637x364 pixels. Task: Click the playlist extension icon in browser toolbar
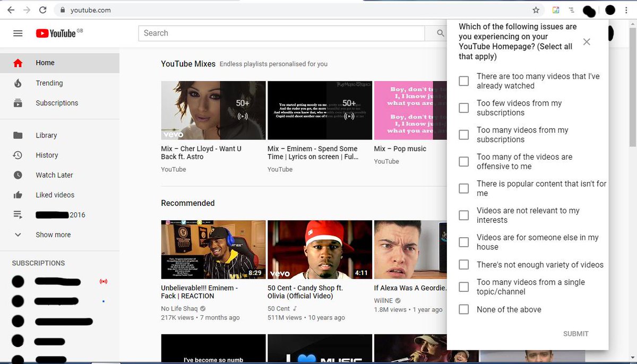(x=572, y=10)
